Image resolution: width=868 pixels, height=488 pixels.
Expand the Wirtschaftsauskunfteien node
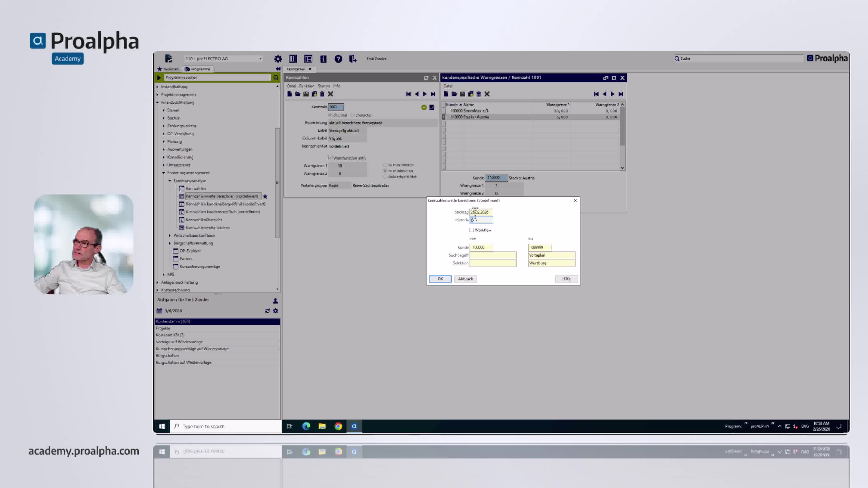point(170,235)
